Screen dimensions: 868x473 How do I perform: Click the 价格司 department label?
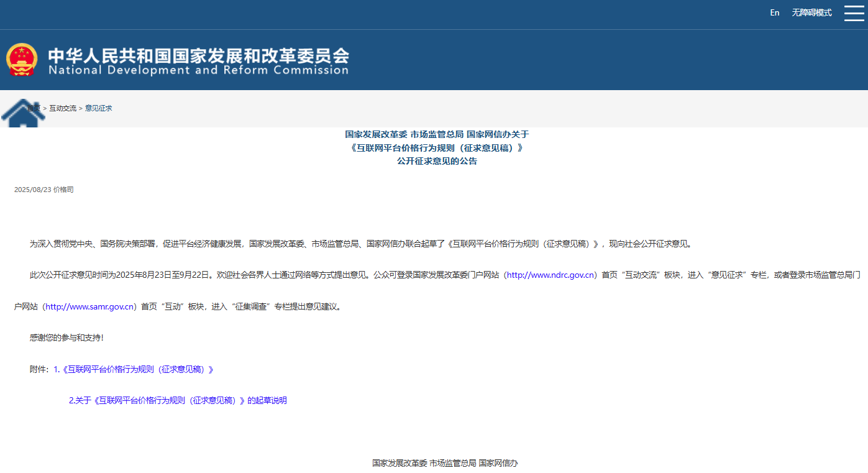pos(65,190)
